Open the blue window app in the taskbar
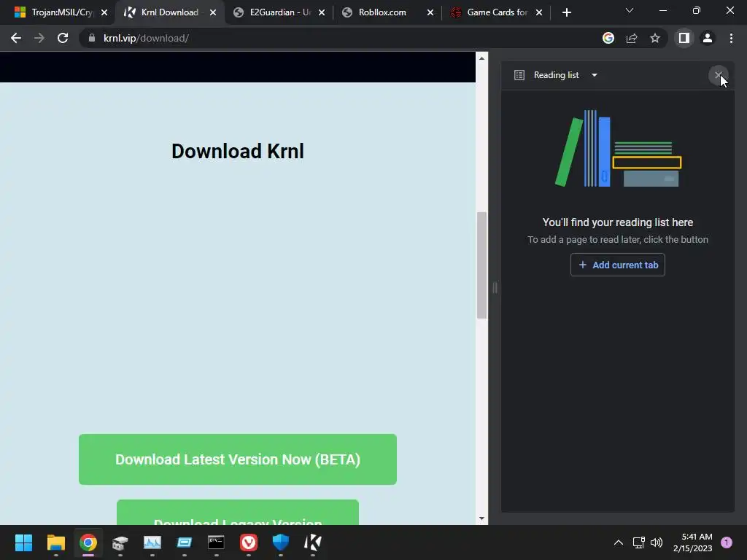 [185, 542]
